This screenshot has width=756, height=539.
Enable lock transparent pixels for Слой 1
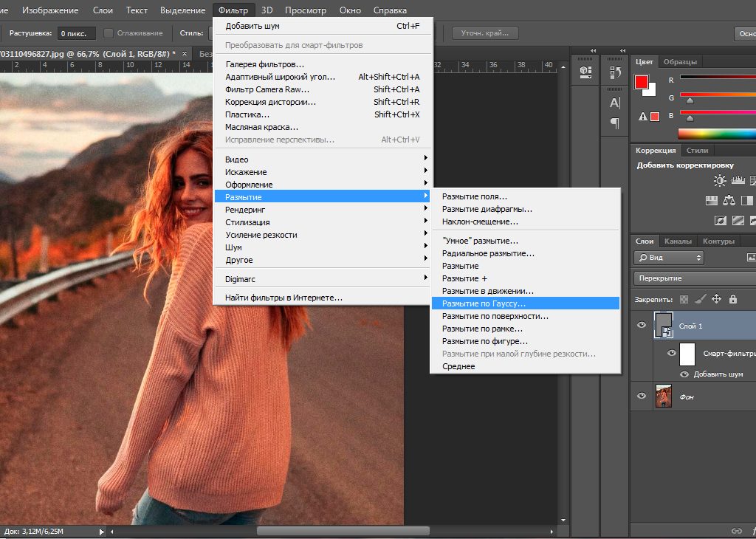[684, 299]
